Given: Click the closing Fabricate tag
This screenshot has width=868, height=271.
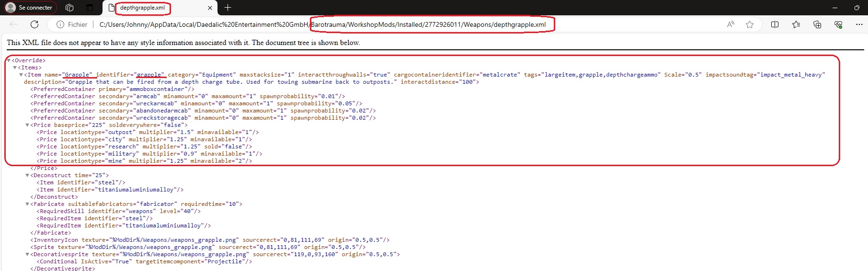Looking at the screenshot, I should pos(51,233).
